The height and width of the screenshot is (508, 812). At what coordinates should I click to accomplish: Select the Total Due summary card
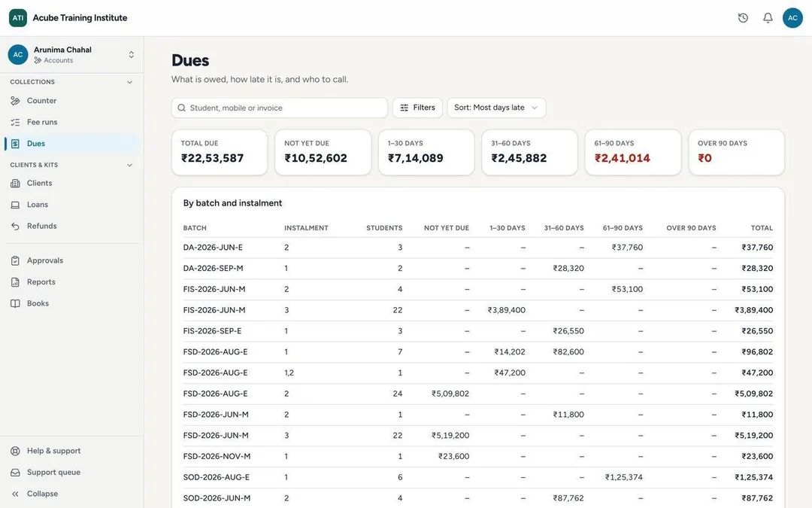click(x=220, y=152)
